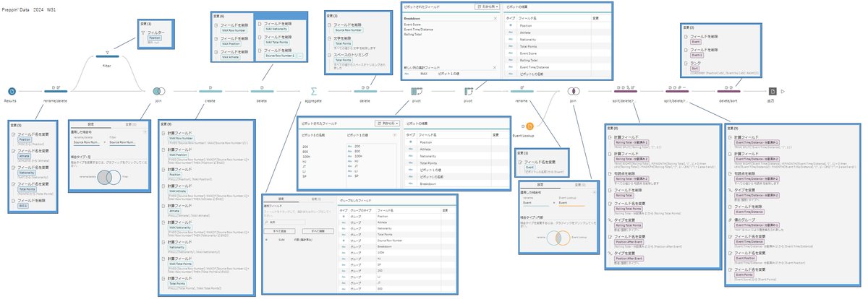
Task: Open the split/delete step before delete/sort
Action: 677,91
